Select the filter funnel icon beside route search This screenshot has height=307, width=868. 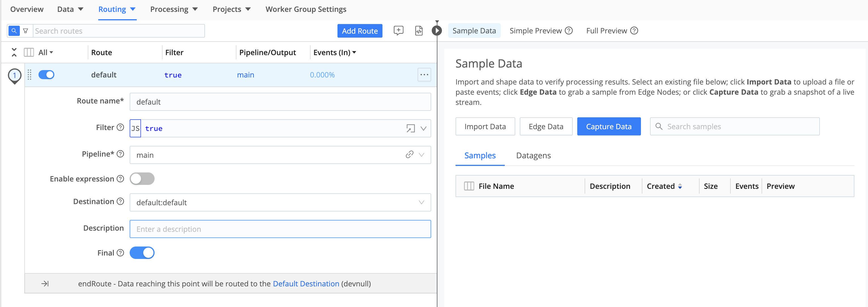click(x=26, y=31)
